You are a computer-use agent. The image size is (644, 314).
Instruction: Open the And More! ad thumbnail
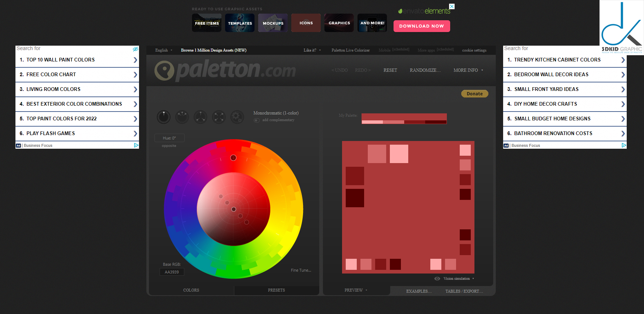[x=372, y=23]
